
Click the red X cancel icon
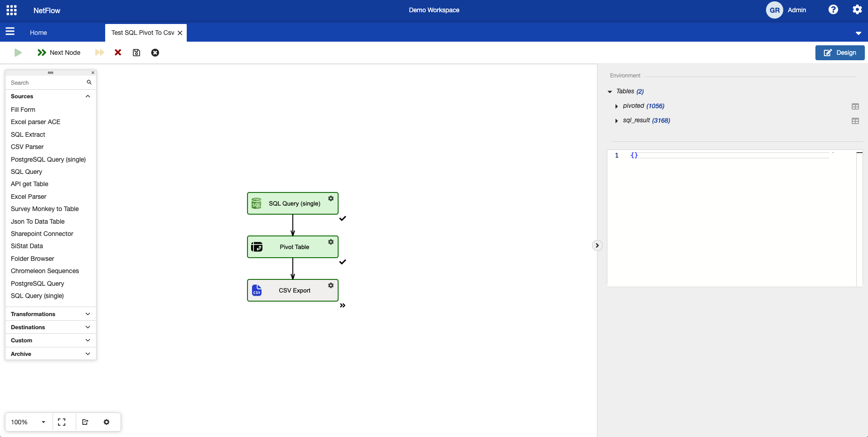[x=118, y=53]
